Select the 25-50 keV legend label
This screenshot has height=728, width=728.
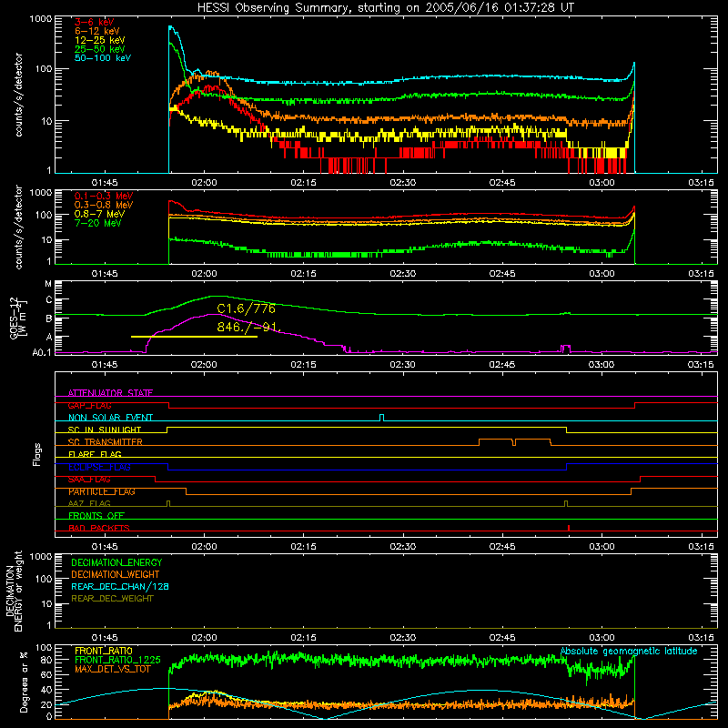click(100, 49)
